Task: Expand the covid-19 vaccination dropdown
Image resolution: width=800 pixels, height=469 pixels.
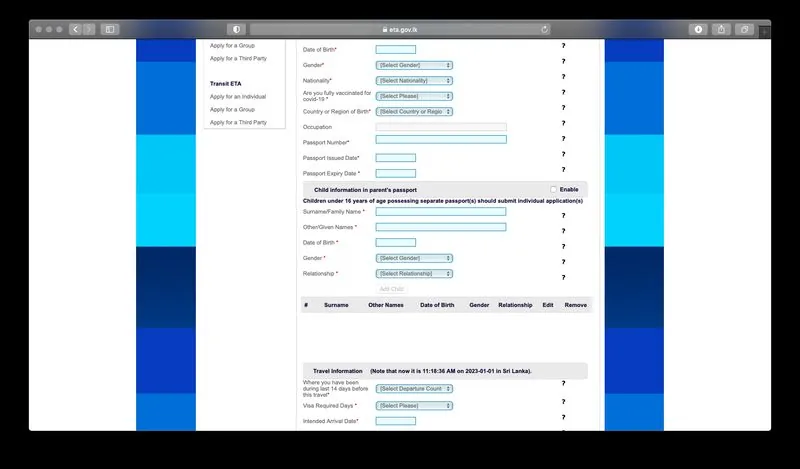Action: click(414, 96)
